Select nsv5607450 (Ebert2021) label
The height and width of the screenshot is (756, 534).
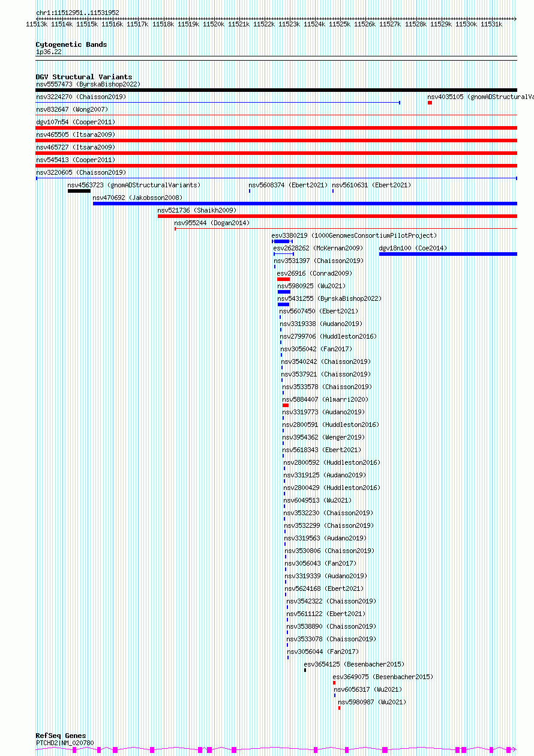319,311
